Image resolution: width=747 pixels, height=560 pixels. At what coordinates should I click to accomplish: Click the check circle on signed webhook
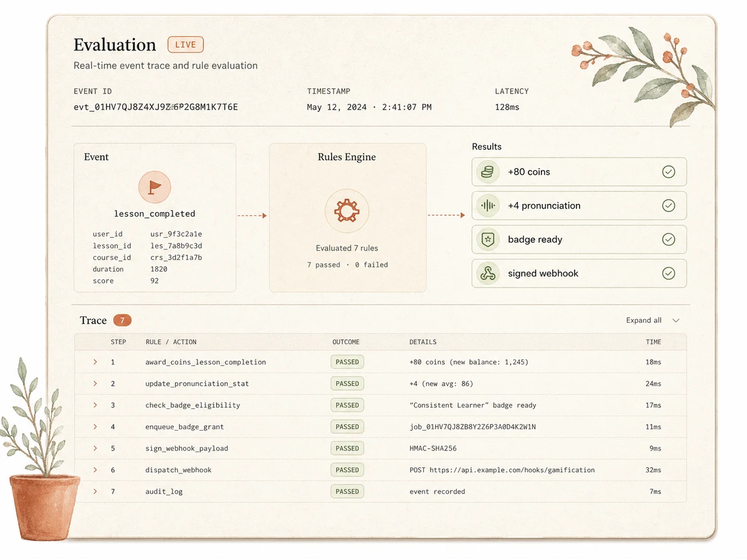pos(669,273)
